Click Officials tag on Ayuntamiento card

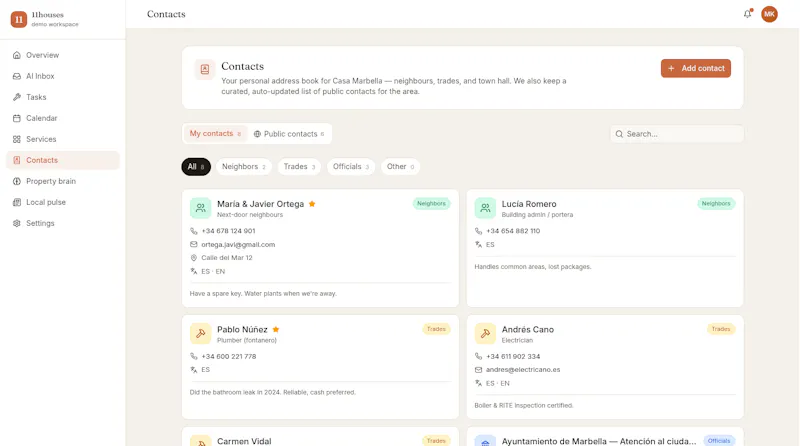tap(719, 441)
